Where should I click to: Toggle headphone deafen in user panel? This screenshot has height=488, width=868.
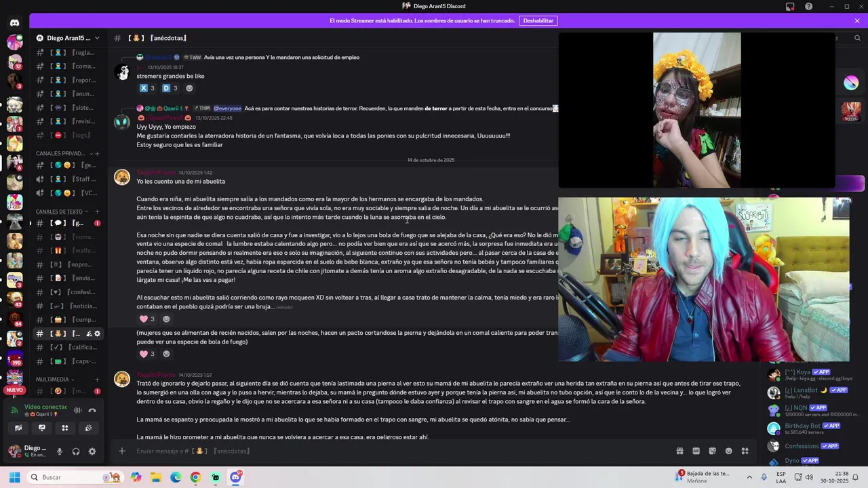point(76,451)
